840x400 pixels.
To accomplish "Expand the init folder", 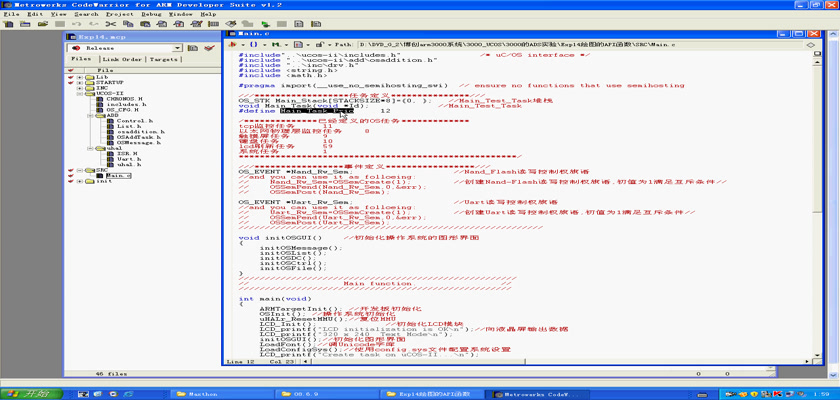I will point(80,181).
